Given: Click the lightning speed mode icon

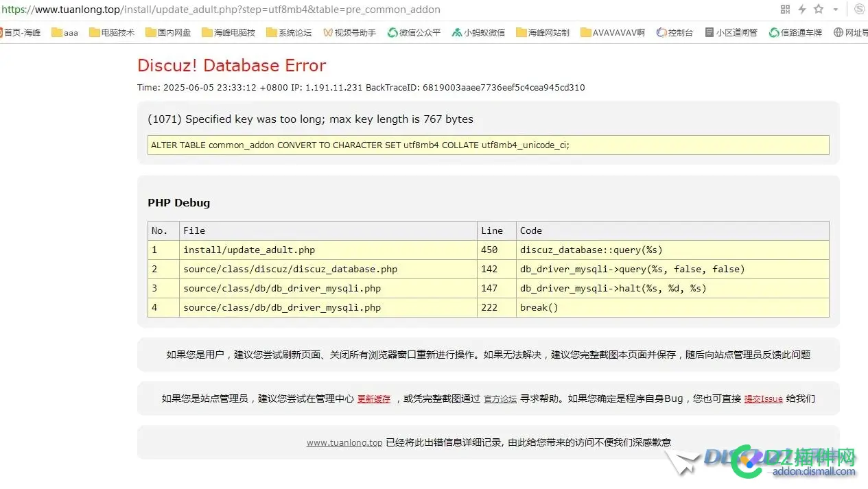Looking at the screenshot, I should [801, 10].
